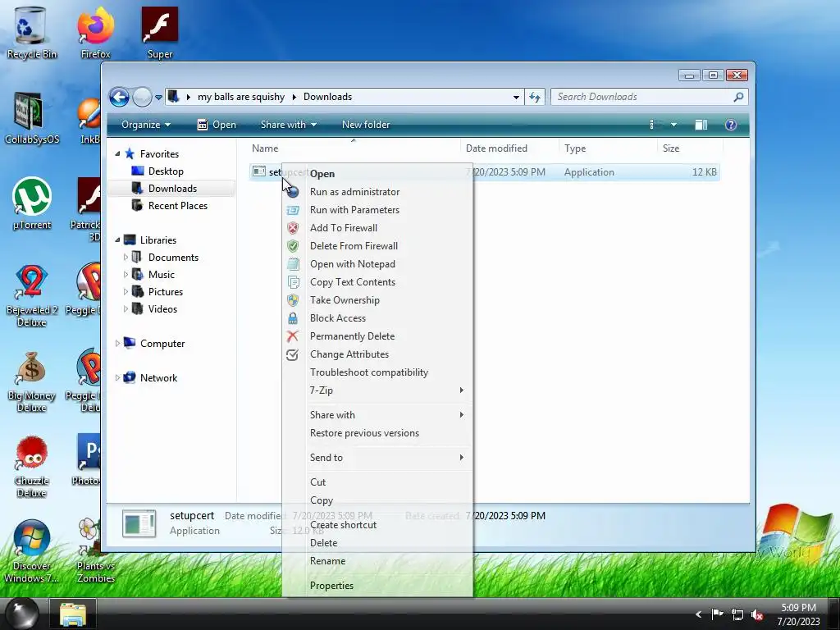
Task: Expand the 7-Zip submenu
Action: pos(377,390)
